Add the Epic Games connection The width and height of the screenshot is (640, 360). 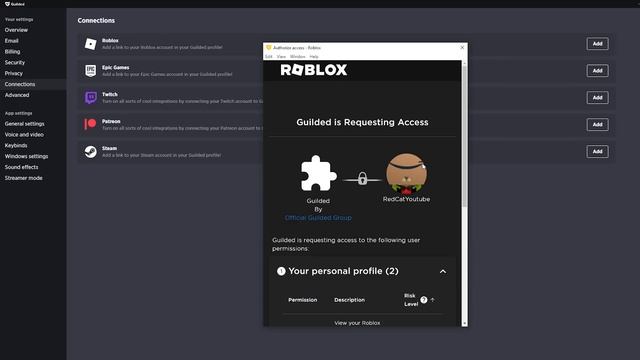coord(598,71)
